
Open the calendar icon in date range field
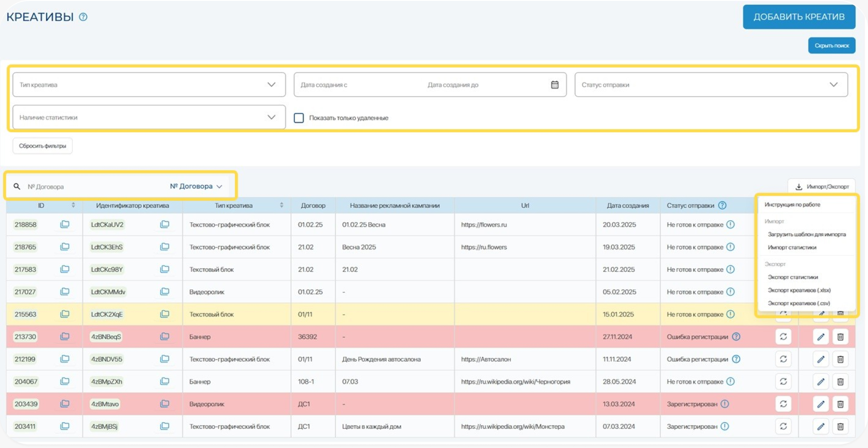pos(554,85)
